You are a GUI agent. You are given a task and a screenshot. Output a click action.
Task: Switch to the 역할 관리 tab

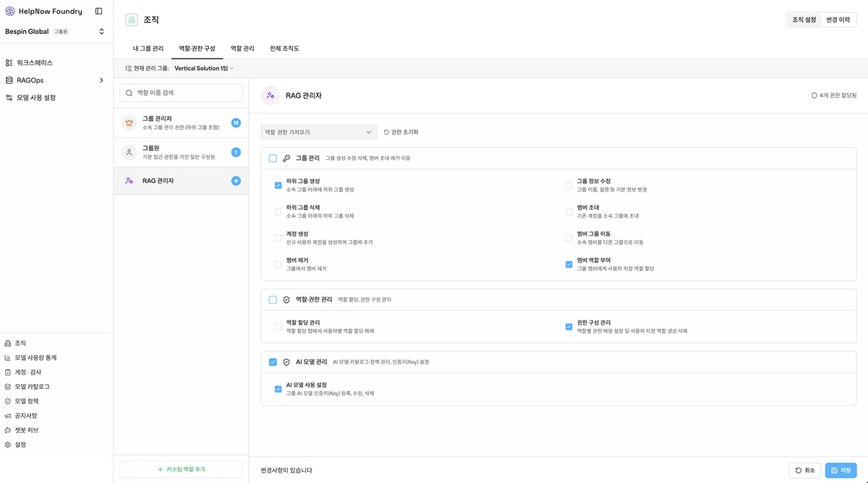(x=242, y=48)
